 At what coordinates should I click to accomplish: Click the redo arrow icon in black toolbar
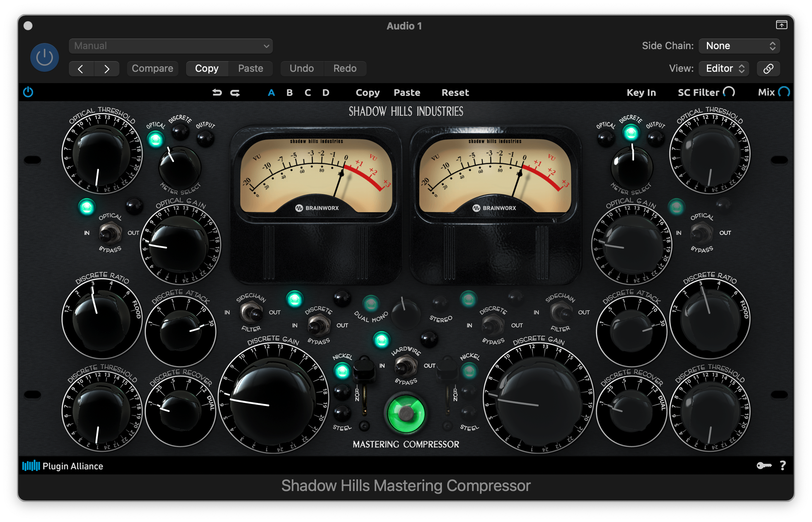[235, 93]
